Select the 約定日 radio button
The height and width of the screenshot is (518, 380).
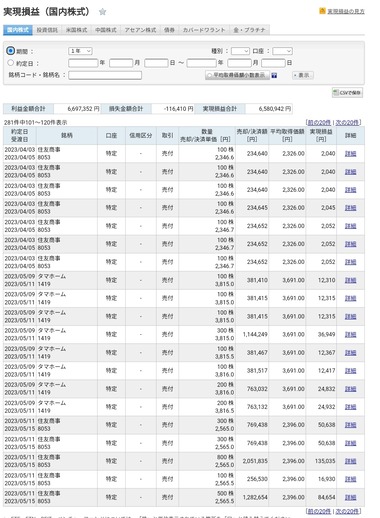pyautogui.click(x=11, y=63)
